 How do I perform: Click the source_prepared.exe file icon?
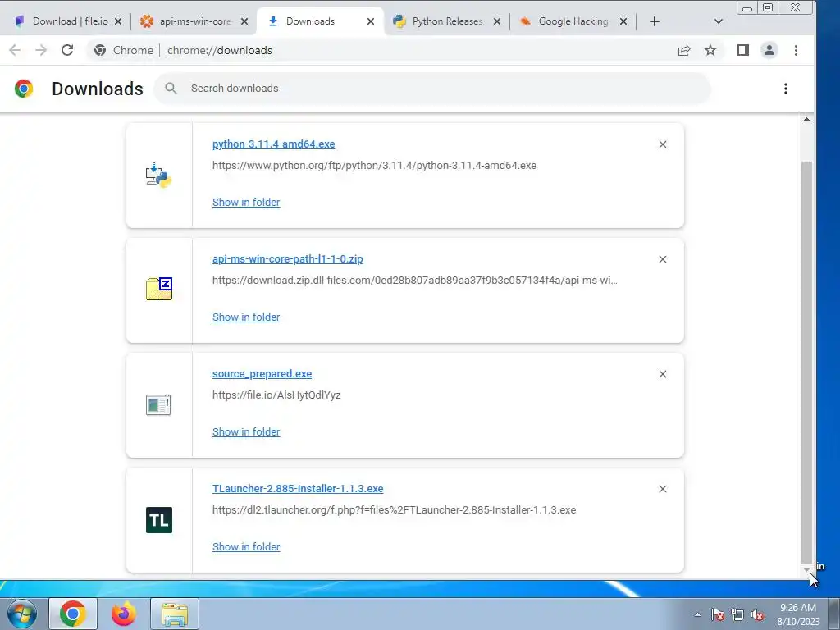pos(158,405)
